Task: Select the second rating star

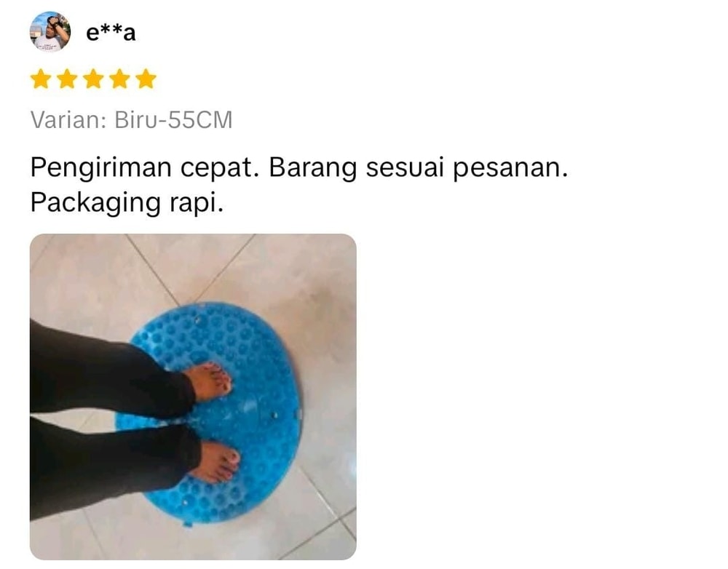Action: (67, 79)
